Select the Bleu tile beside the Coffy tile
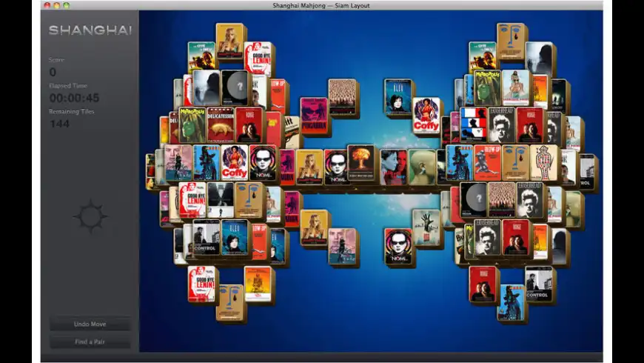The width and height of the screenshot is (644, 363). tap(398, 96)
